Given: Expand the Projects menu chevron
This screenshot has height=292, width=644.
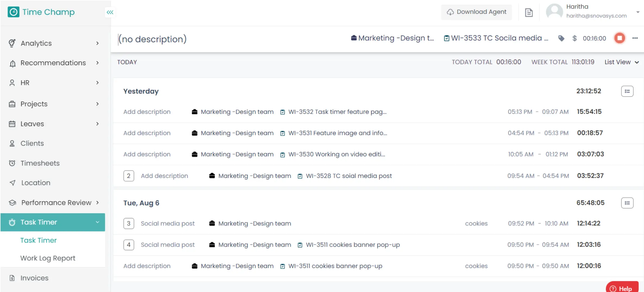Looking at the screenshot, I should (98, 104).
